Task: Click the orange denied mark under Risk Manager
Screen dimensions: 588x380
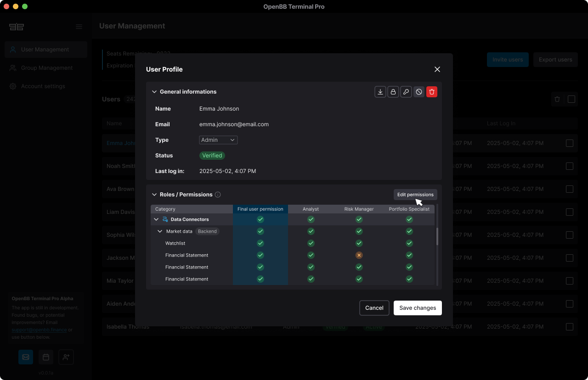Action: click(359, 255)
